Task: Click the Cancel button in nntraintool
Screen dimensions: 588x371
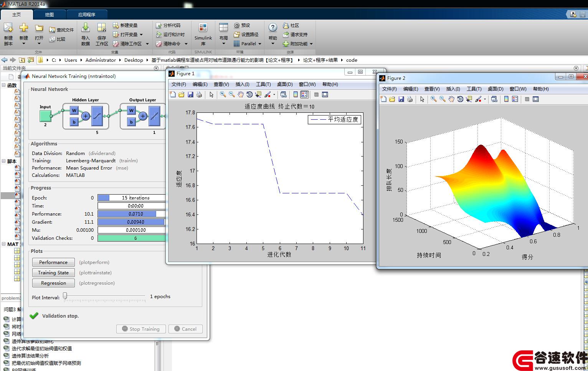Action: click(x=185, y=329)
